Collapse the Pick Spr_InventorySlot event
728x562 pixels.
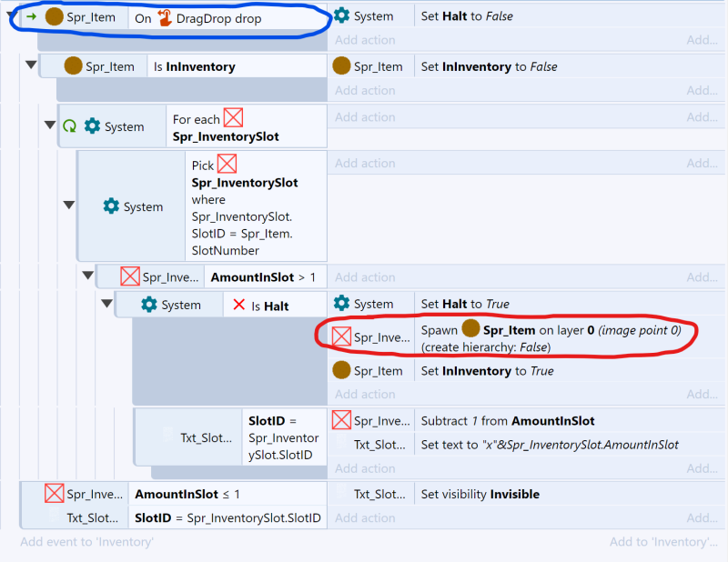[68, 206]
